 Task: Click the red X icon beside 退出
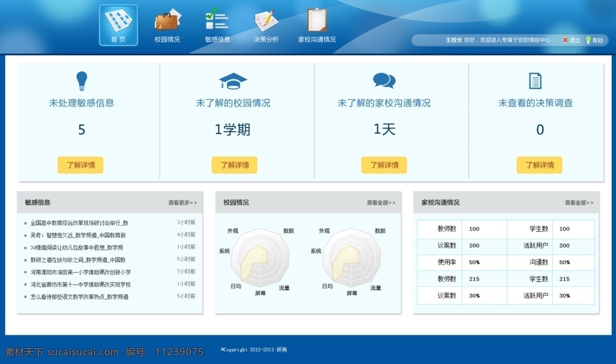565,40
